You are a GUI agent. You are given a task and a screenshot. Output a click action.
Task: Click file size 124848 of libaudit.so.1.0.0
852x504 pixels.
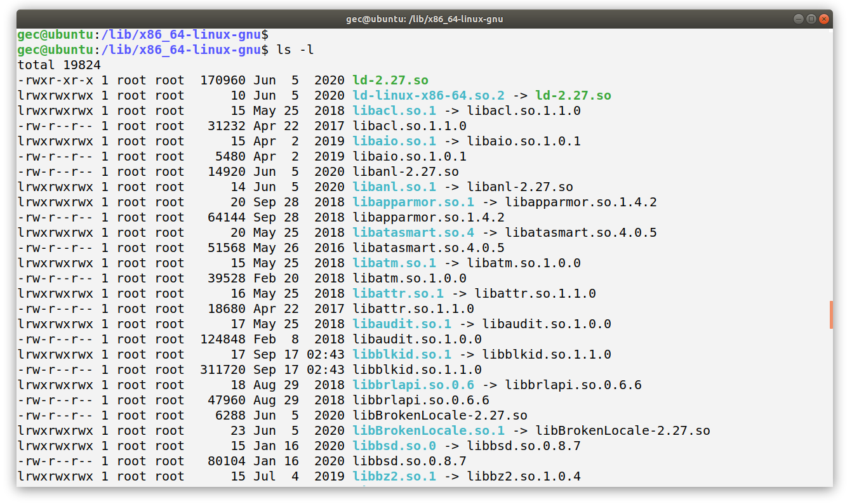click(x=223, y=339)
